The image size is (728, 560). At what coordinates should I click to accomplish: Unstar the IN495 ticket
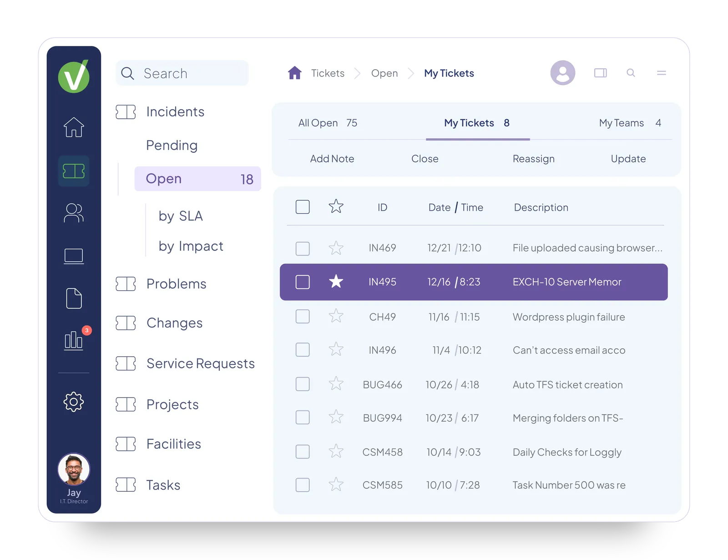336,282
